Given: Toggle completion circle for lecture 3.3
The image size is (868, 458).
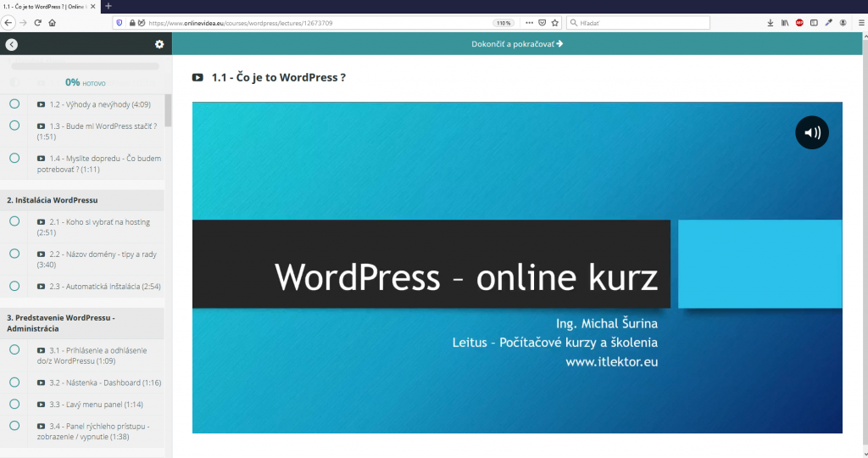Looking at the screenshot, I should click(14, 404).
